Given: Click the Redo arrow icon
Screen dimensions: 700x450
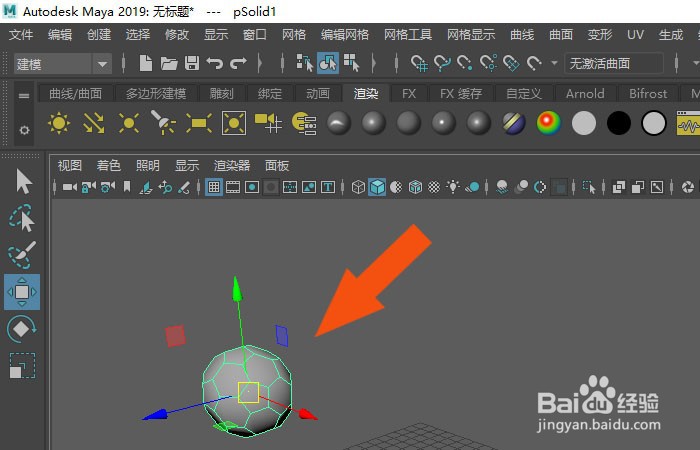Looking at the screenshot, I should click(x=238, y=63).
